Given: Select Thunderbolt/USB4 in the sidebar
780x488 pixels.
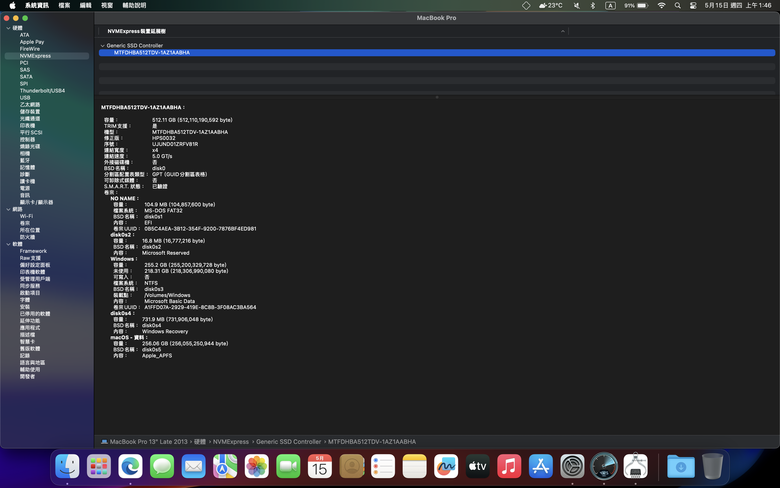Looking at the screenshot, I should 42,91.
